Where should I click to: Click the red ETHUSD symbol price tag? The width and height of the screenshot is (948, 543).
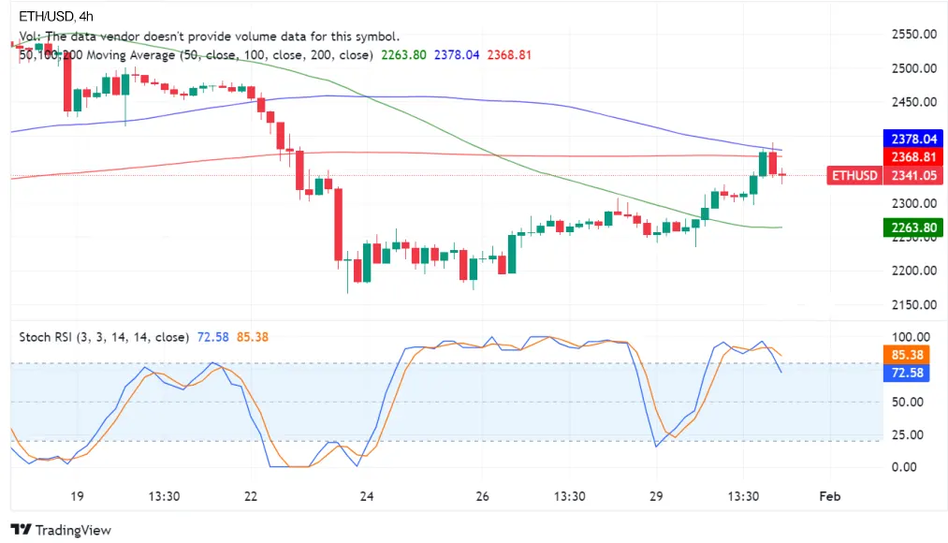(856, 176)
